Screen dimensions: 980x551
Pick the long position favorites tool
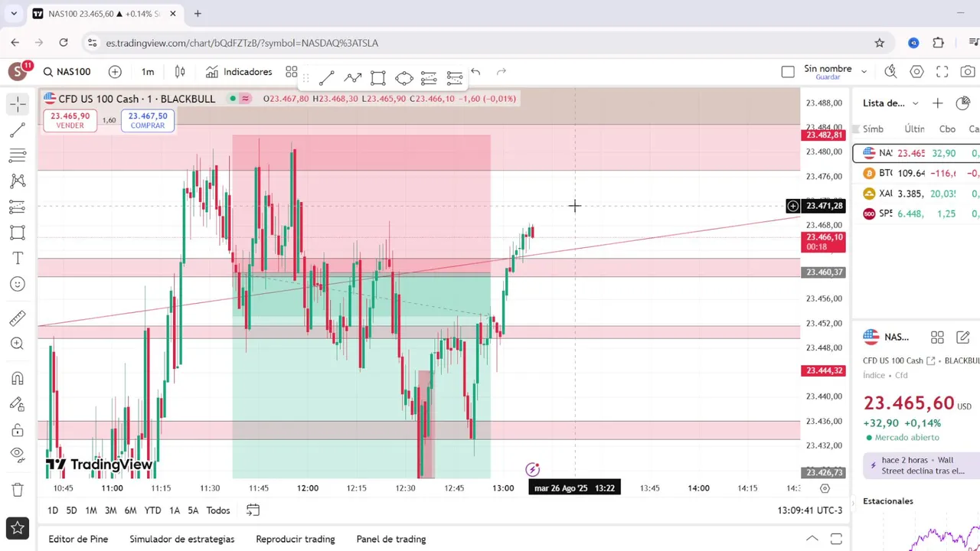click(x=429, y=77)
